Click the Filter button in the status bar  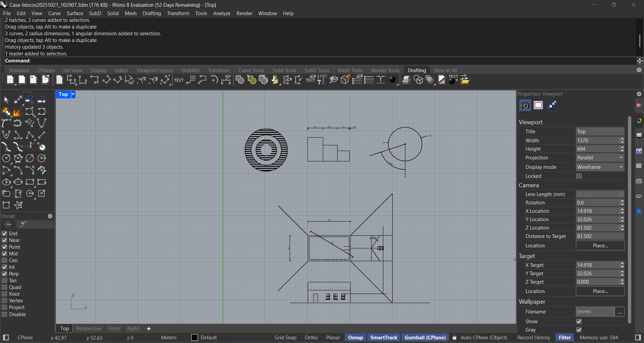click(565, 337)
